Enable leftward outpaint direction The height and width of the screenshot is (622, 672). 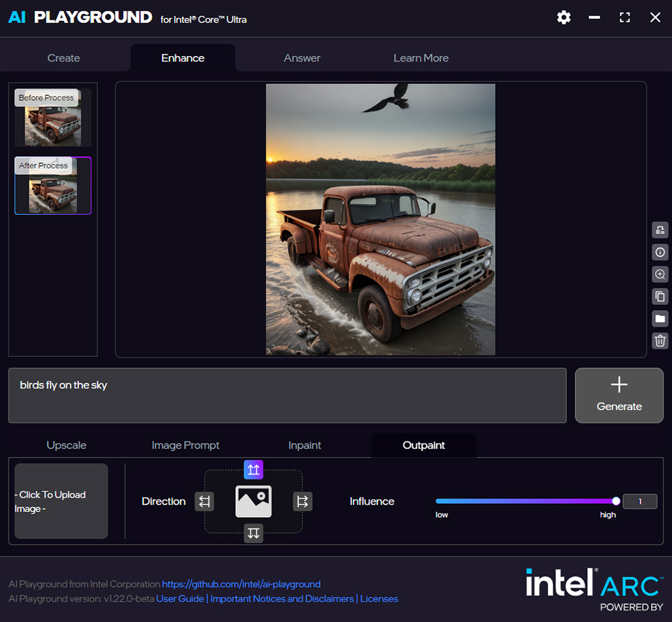click(x=204, y=501)
